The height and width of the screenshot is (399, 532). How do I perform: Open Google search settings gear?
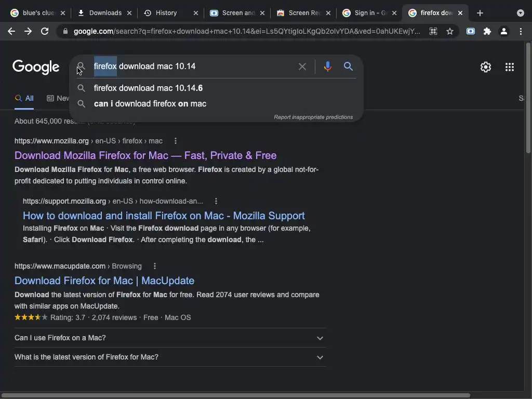coord(486,67)
